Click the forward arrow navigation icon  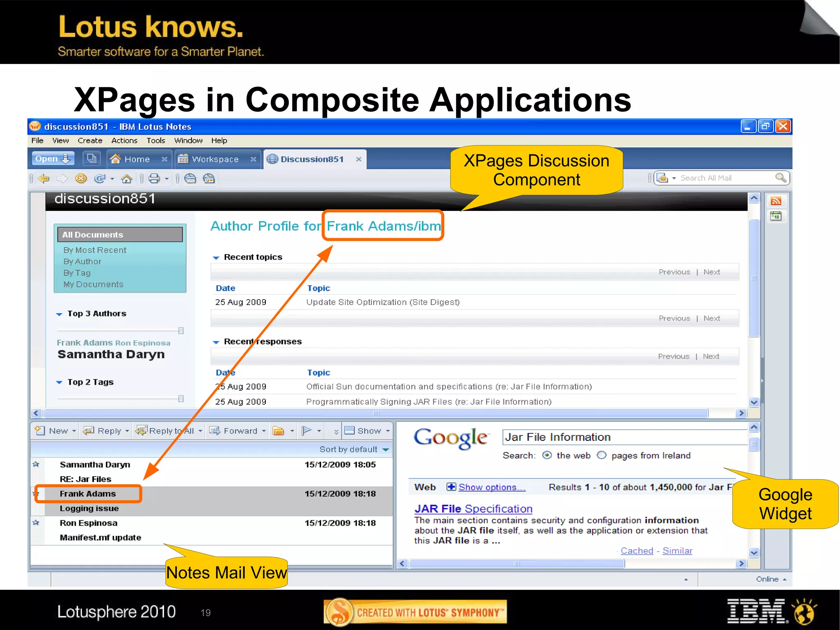[62, 179]
